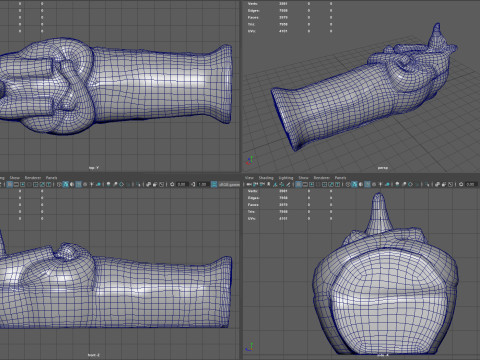This screenshot has height=360, width=480.
Task: Click bookmarks icon in side view toolbar
Action: 269,184
